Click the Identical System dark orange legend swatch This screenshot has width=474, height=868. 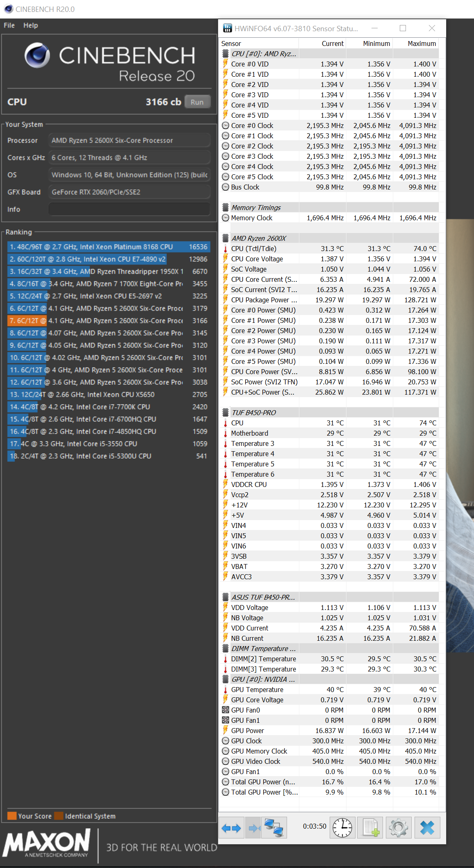tap(59, 815)
